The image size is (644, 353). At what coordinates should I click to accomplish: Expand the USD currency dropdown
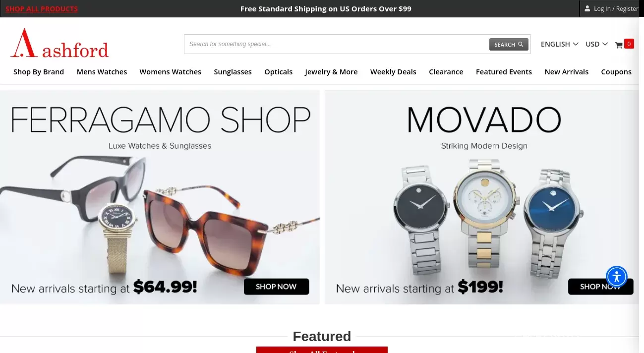(596, 44)
